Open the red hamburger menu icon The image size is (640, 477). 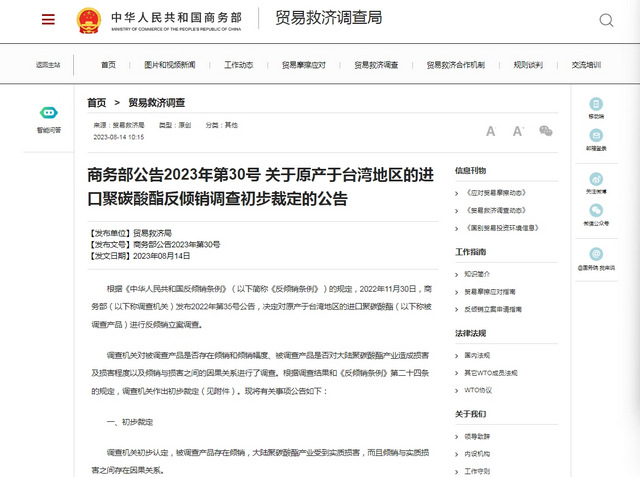click(48, 19)
